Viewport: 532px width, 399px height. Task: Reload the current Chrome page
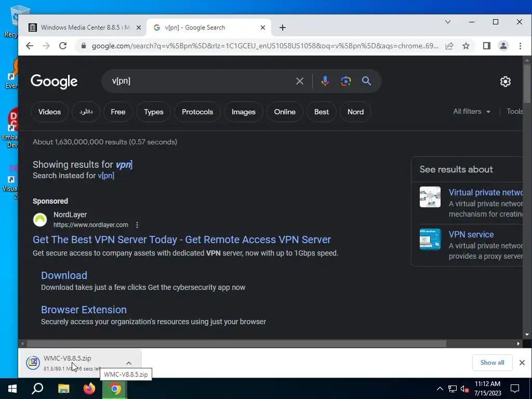pos(63,46)
